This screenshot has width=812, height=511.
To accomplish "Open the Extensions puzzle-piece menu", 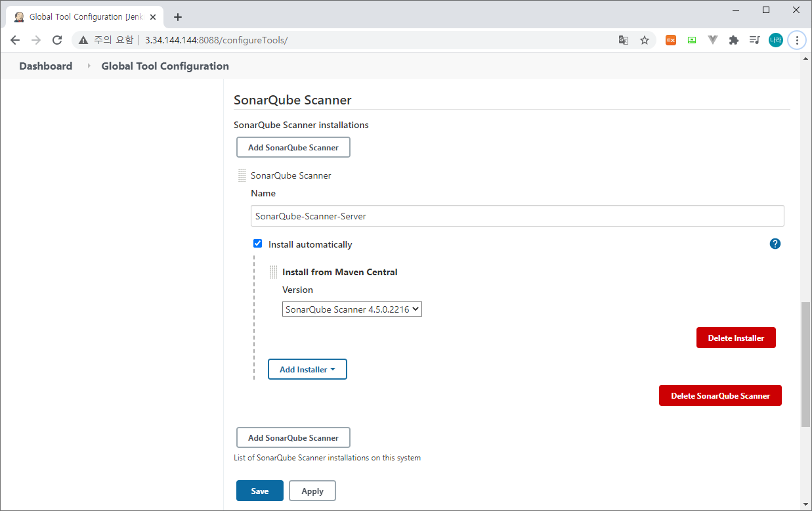I will pyautogui.click(x=734, y=40).
